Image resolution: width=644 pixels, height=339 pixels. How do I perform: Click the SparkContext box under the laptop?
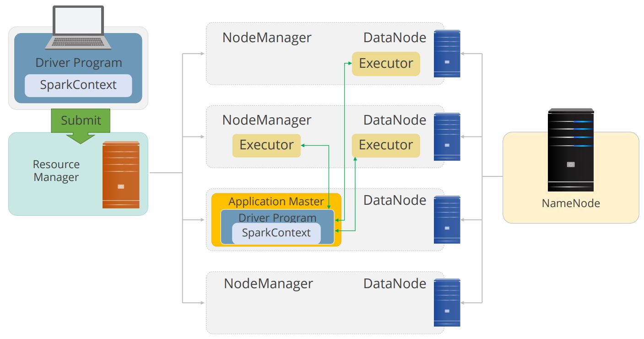coord(78,85)
